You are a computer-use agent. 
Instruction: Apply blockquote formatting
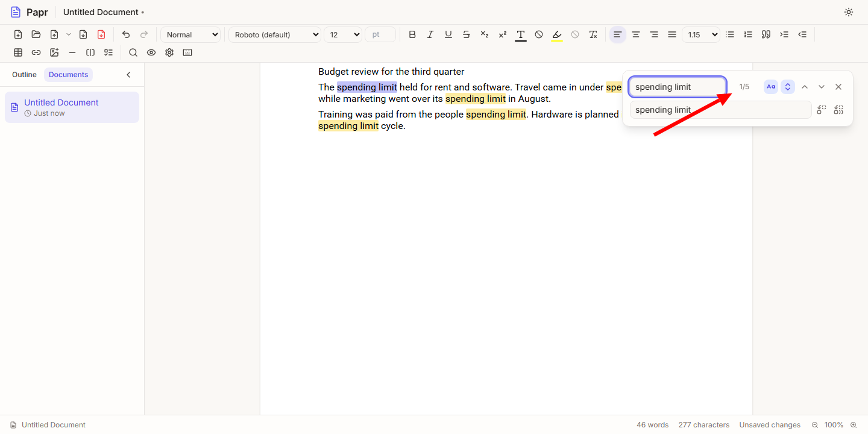[x=766, y=34]
